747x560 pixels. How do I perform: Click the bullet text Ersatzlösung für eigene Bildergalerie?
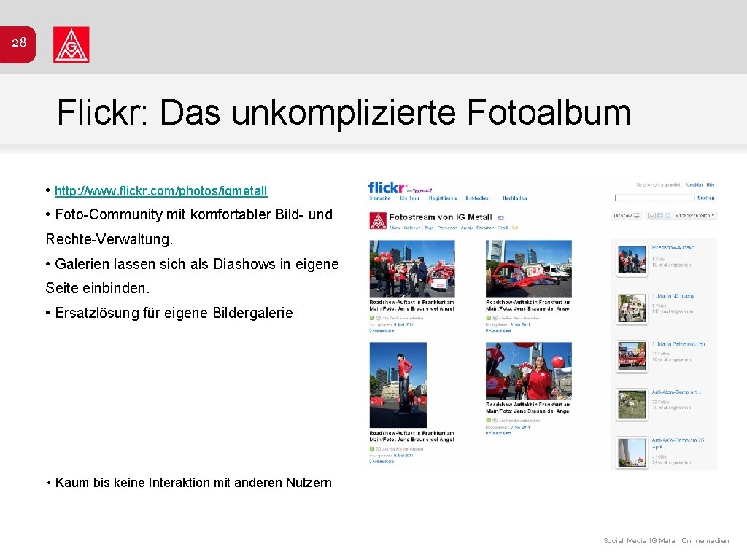pos(174,313)
